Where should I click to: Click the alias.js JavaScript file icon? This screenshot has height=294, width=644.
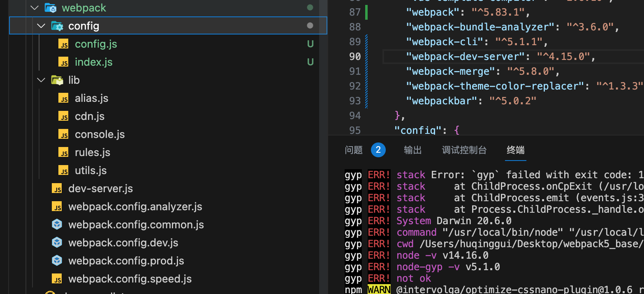[64, 98]
